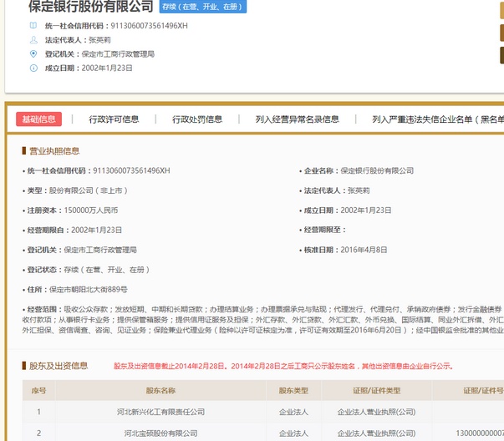Select the 股东及出资信息 section heading
Image resolution: width=504 pixels, height=441 pixels.
(59, 366)
